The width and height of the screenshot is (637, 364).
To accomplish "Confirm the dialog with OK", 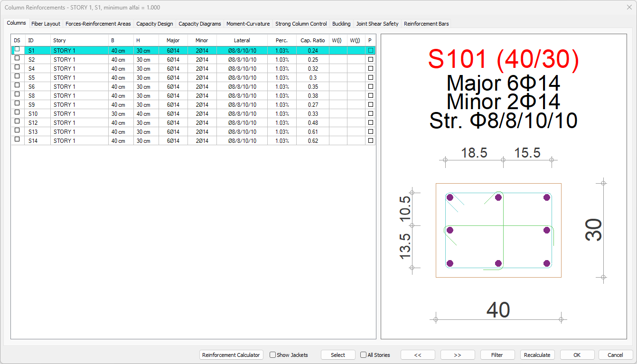I will pos(577,355).
